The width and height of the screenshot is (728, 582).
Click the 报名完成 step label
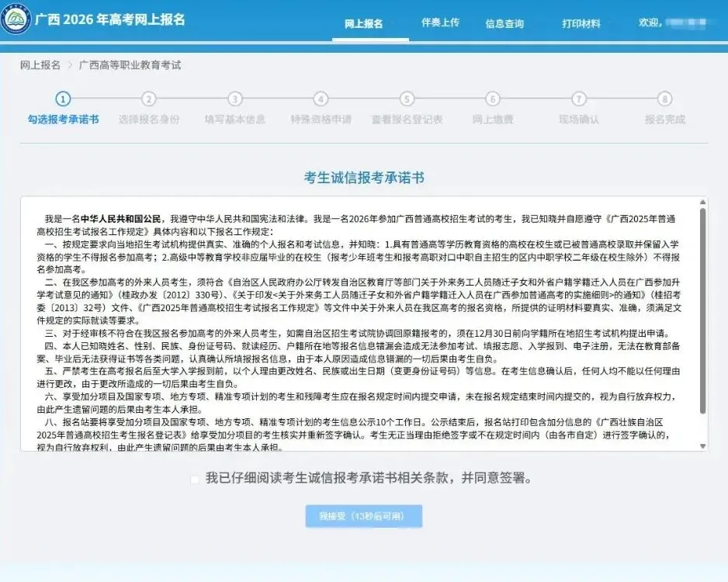click(665, 120)
